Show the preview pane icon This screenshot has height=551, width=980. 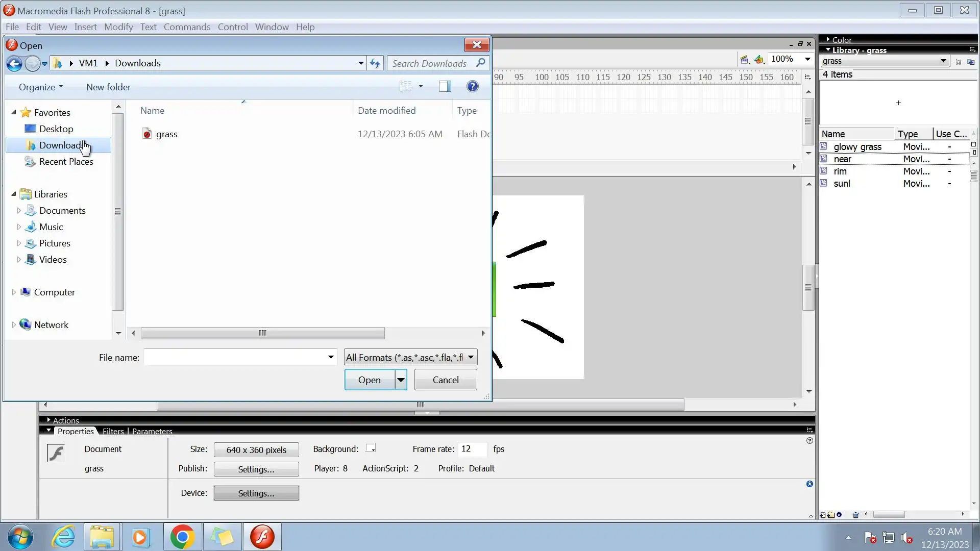445,87
